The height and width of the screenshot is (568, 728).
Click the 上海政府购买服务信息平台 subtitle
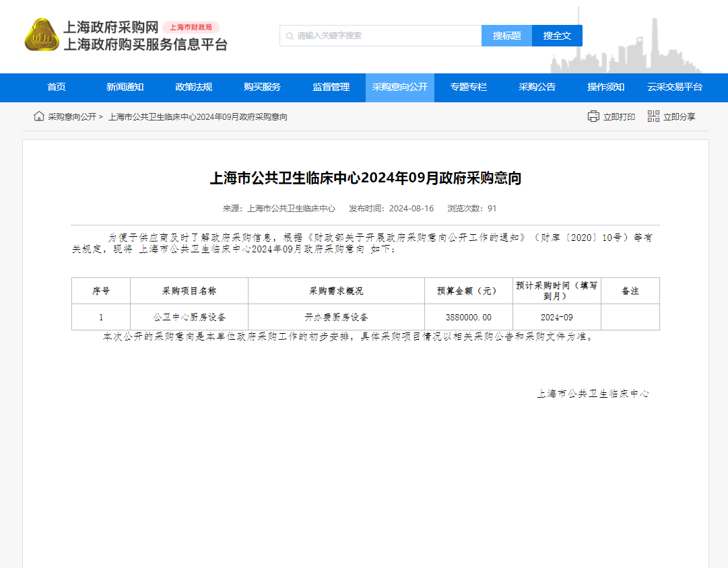pos(145,44)
